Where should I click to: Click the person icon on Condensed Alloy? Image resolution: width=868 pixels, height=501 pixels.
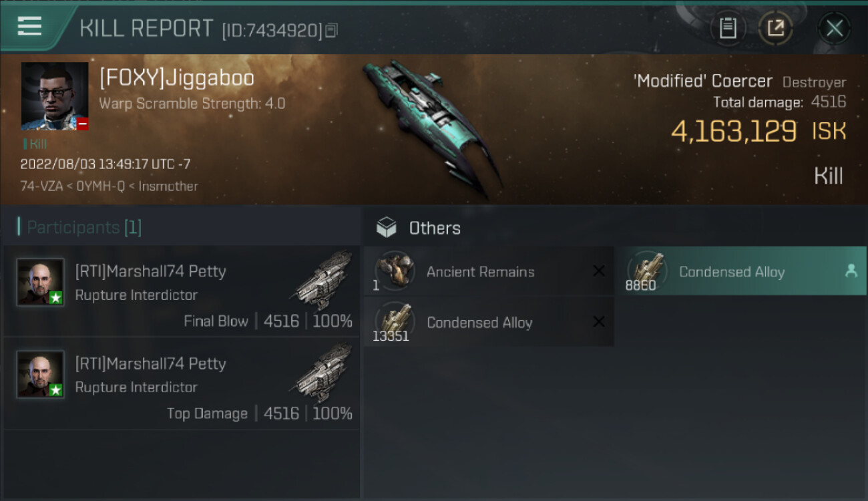(851, 271)
